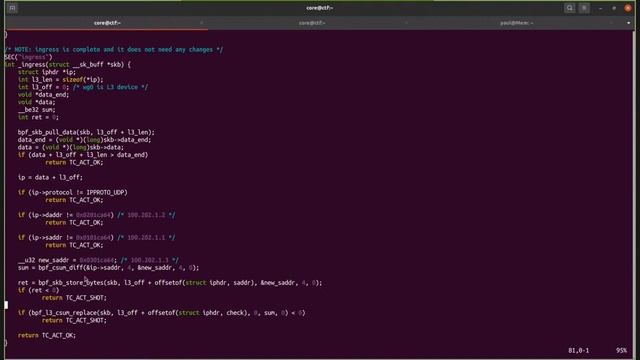Click the bpf_skb_pull_data call line
Screen dimensions: 640x360
[x=86, y=132]
